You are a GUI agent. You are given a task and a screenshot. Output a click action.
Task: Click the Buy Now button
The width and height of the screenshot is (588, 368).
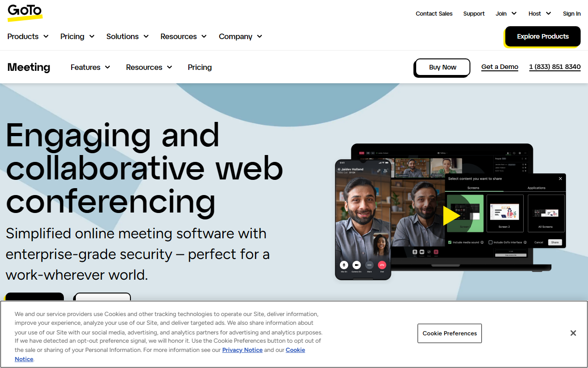442,67
